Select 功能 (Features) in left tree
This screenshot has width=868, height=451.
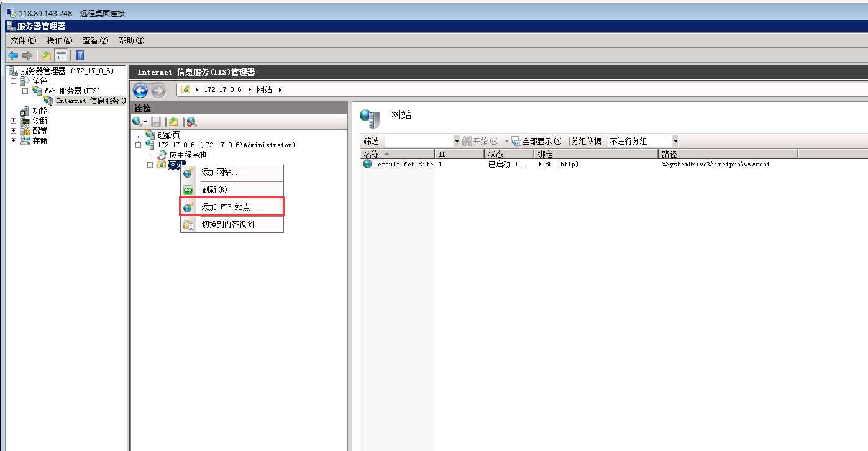pyautogui.click(x=40, y=111)
